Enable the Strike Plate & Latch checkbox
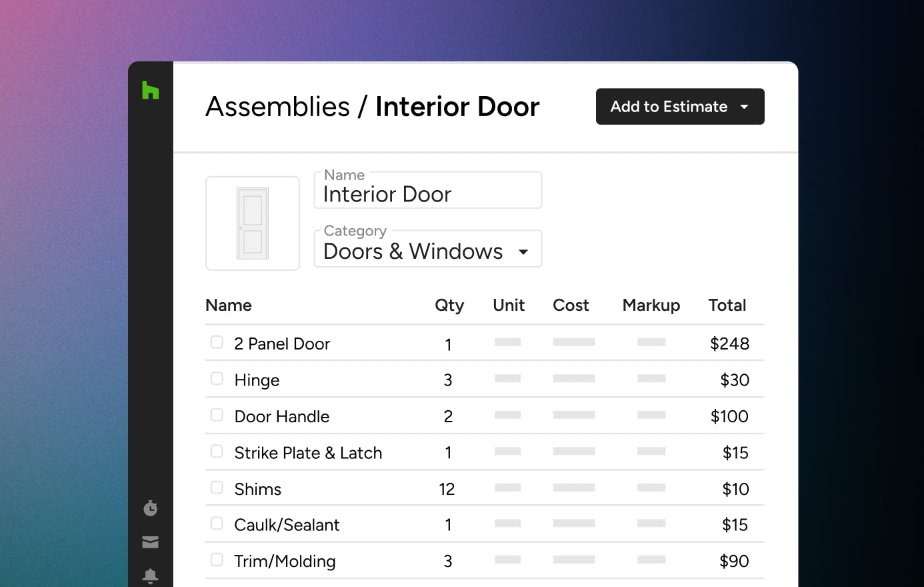The height and width of the screenshot is (587, 924). pyautogui.click(x=217, y=452)
